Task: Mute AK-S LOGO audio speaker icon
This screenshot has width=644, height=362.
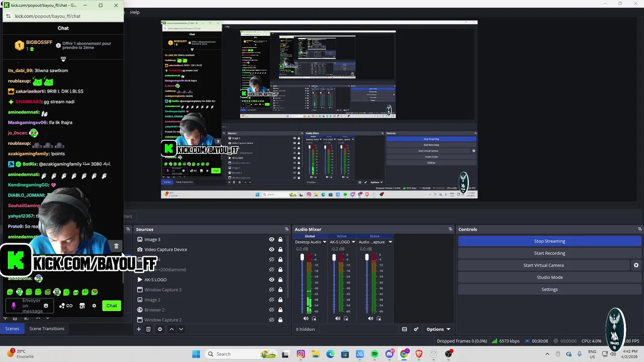Action: (338, 318)
